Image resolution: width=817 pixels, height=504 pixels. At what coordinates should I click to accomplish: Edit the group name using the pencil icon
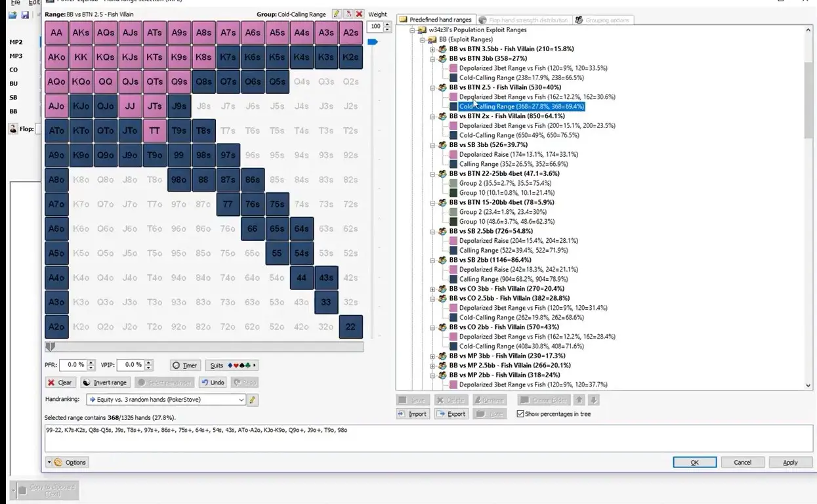(x=337, y=13)
